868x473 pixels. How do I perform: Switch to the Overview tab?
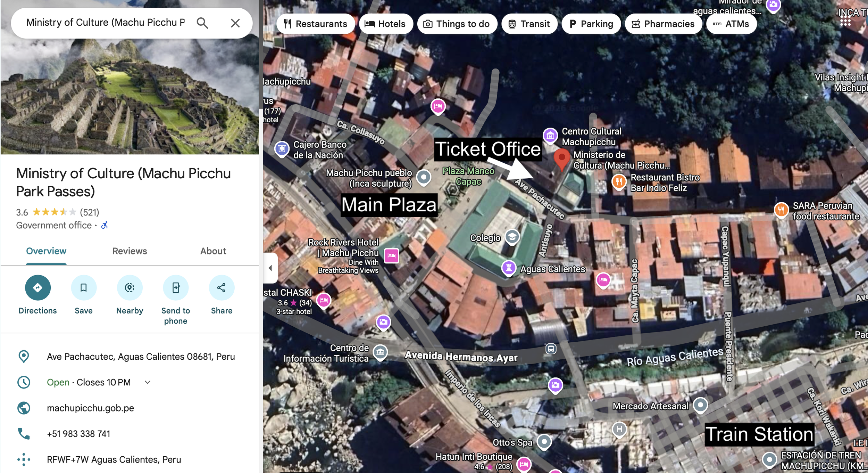coord(46,251)
